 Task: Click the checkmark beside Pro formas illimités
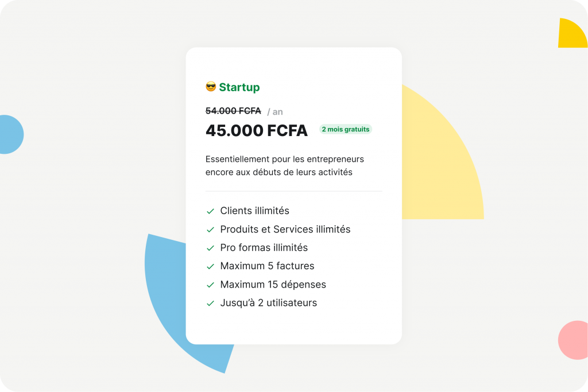point(210,248)
